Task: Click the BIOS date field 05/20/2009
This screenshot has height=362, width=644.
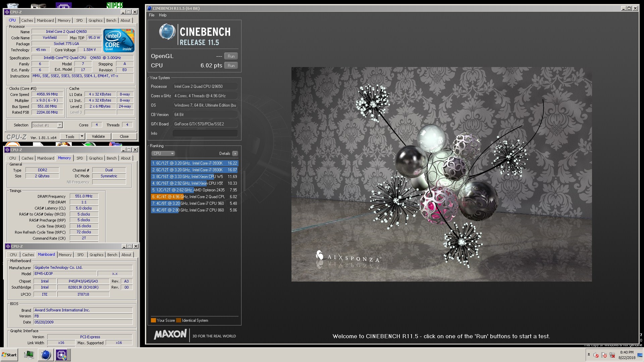Action: [x=83, y=322]
